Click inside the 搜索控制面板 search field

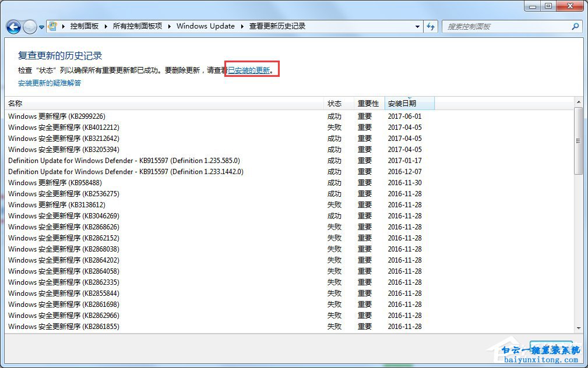coord(501,26)
